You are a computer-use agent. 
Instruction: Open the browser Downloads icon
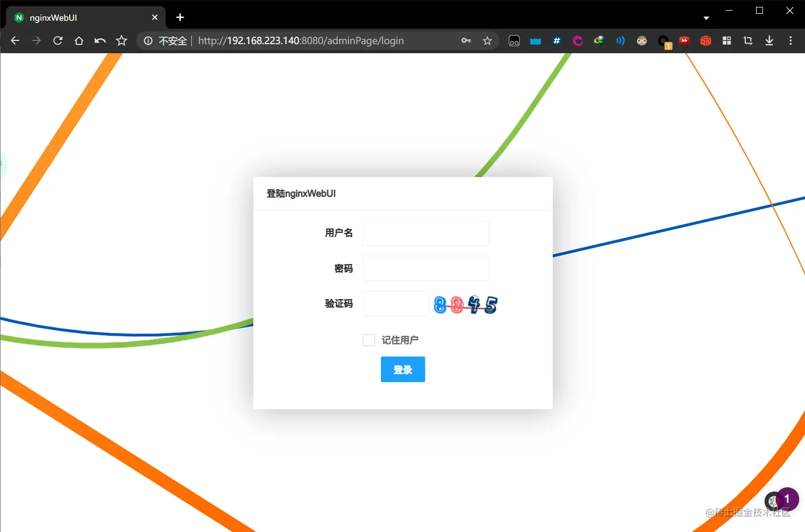click(x=769, y=40)
